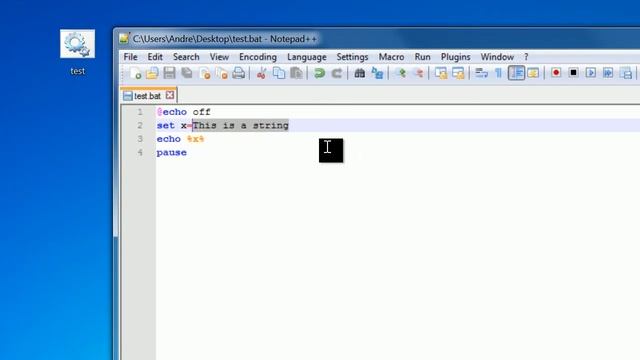Open the Edit menu
This screenshot has width=640, height=360.
click(155, 57)
